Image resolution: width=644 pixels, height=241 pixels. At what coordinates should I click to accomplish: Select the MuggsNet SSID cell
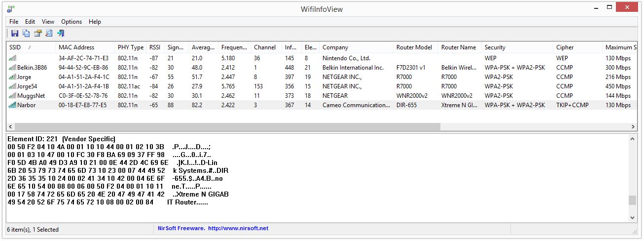pyautogui.click(x=31, y=95)
